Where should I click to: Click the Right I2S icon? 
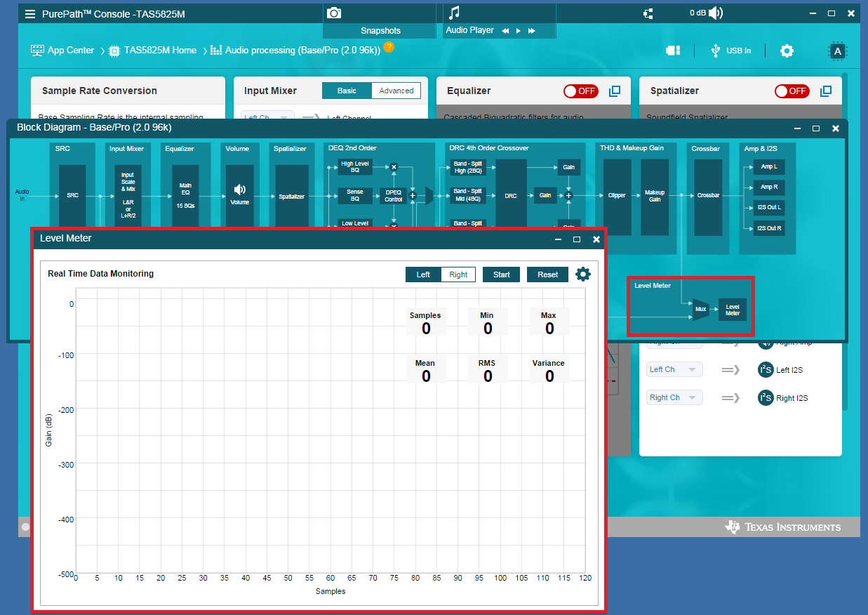coord(766,398)
